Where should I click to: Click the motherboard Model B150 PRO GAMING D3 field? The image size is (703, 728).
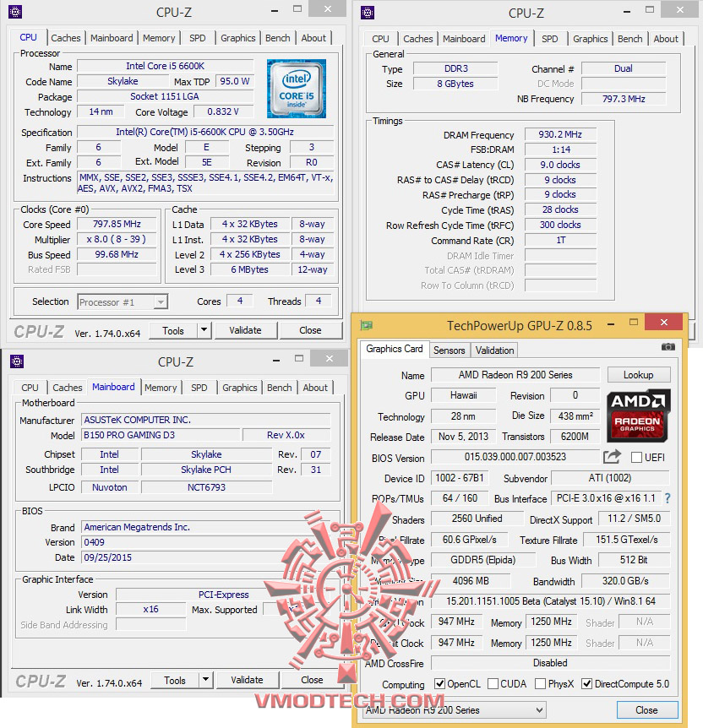[161, 435]
